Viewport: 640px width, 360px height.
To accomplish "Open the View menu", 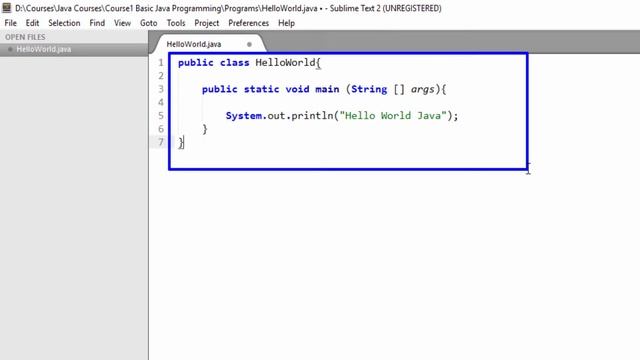I will click(x=122, y=23).
